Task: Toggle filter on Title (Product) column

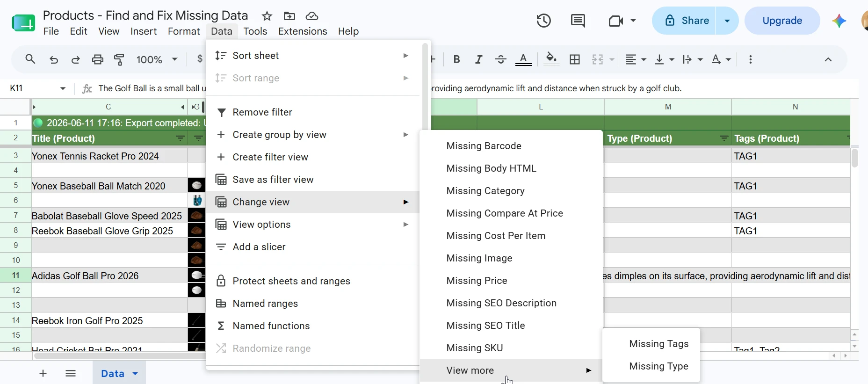Action: coord(180,138)
